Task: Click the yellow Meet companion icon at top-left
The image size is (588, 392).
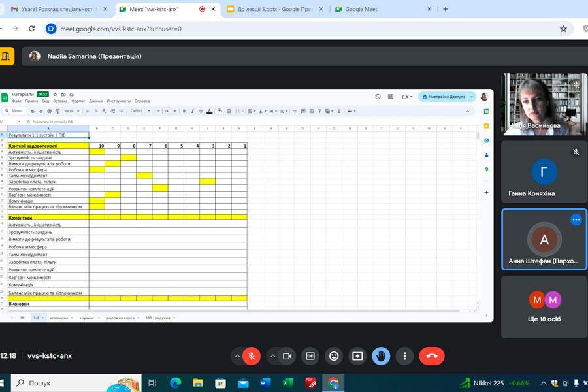Action: click(7, 56)
